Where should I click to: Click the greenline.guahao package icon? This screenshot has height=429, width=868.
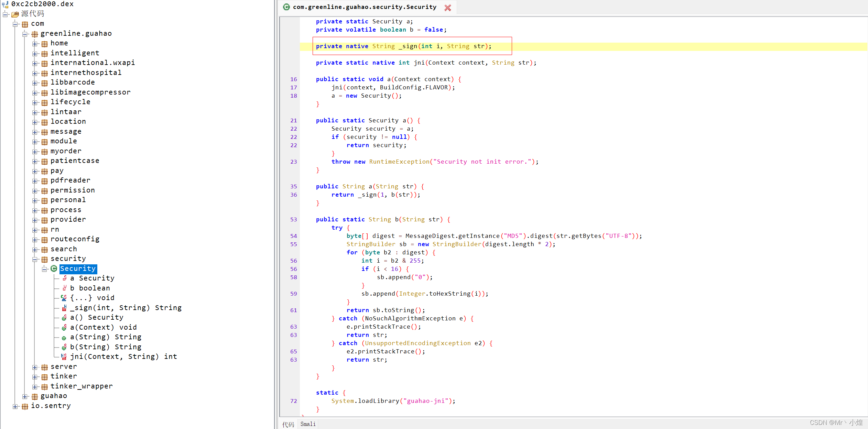pos(34,34)
